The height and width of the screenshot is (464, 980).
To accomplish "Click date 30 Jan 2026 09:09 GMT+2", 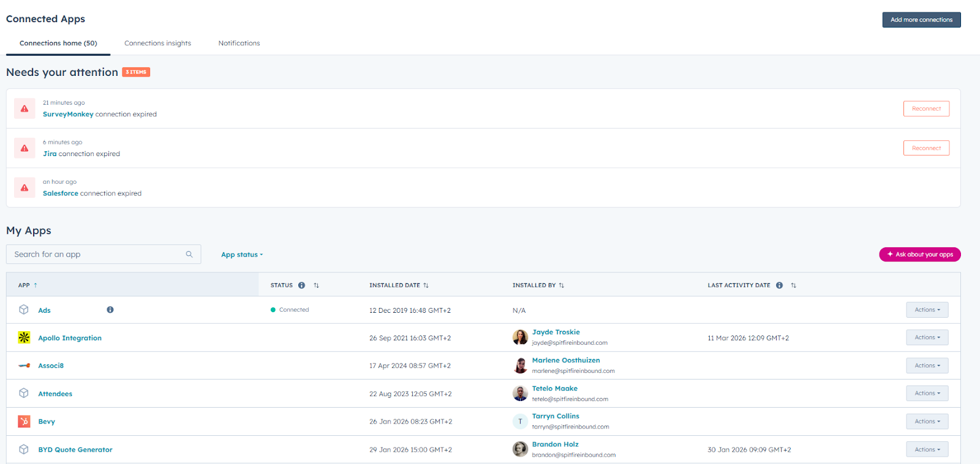I will tap(749, 450).
